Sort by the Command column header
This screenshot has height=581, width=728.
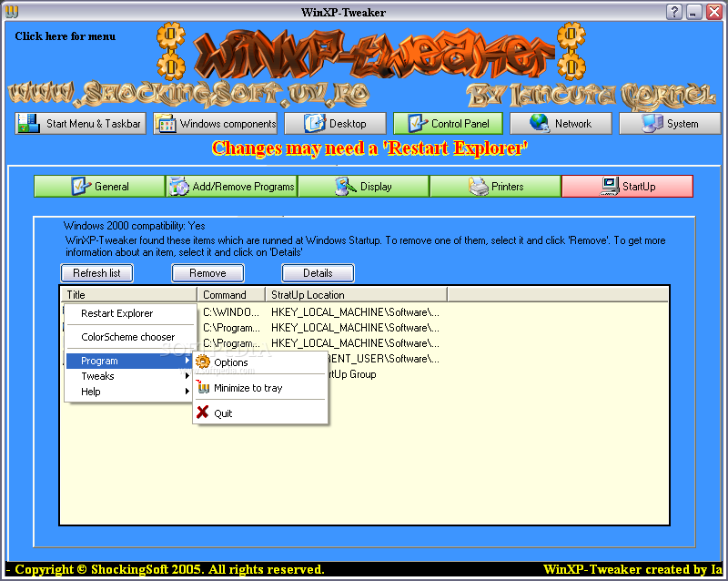click(231, 295)
